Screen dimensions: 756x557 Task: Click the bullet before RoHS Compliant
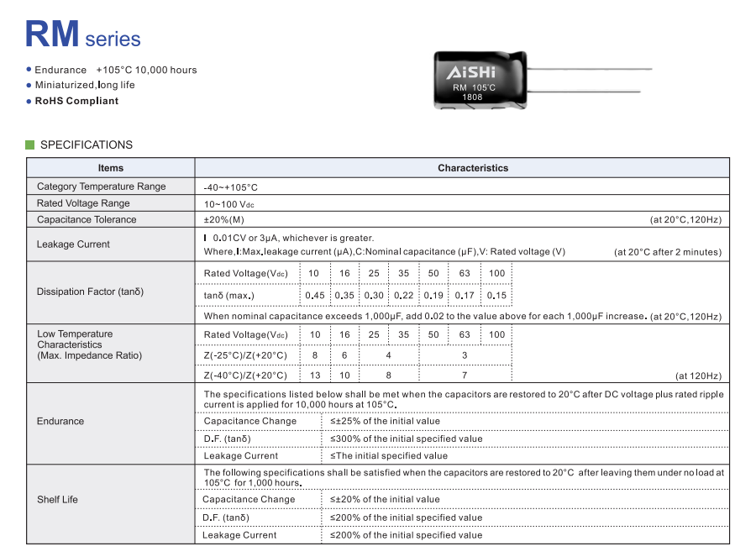29,101
